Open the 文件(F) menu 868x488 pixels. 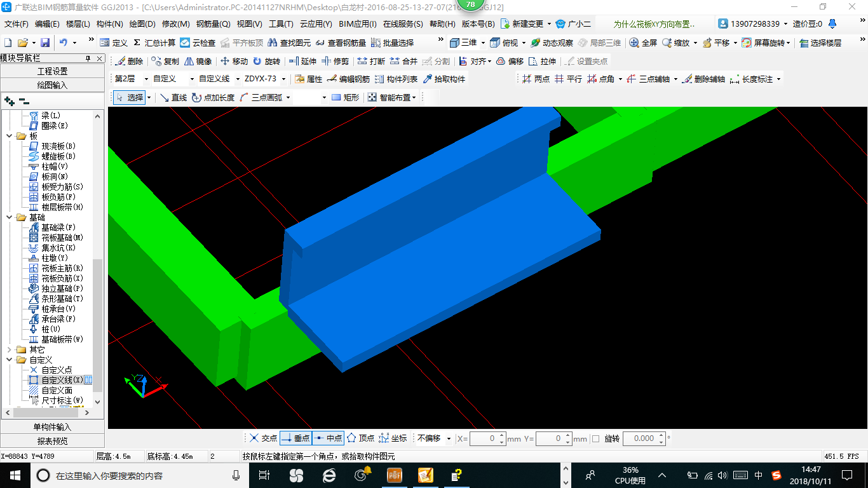click(17, 24)
